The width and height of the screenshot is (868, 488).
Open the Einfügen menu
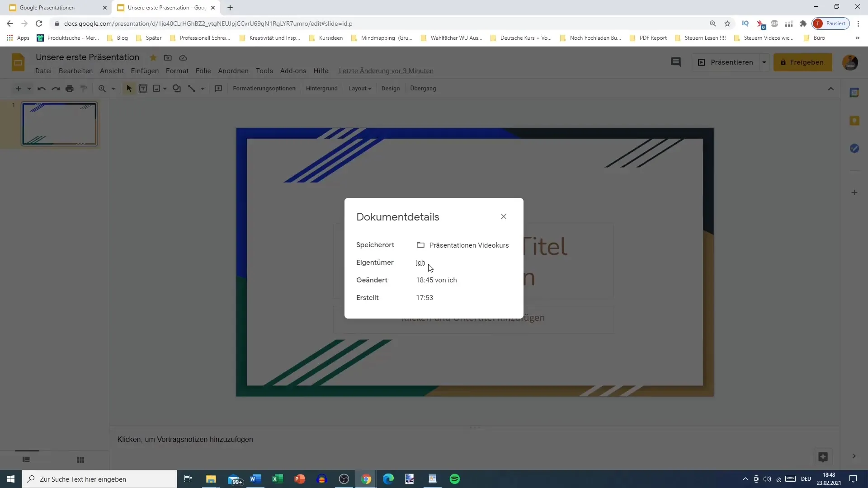coord(145,70)
